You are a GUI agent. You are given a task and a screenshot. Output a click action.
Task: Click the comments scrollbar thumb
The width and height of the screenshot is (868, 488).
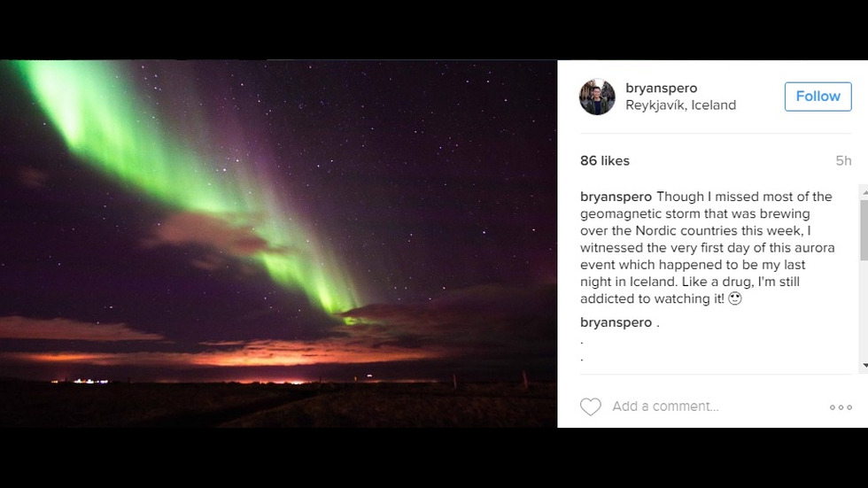tap(864, 229)
